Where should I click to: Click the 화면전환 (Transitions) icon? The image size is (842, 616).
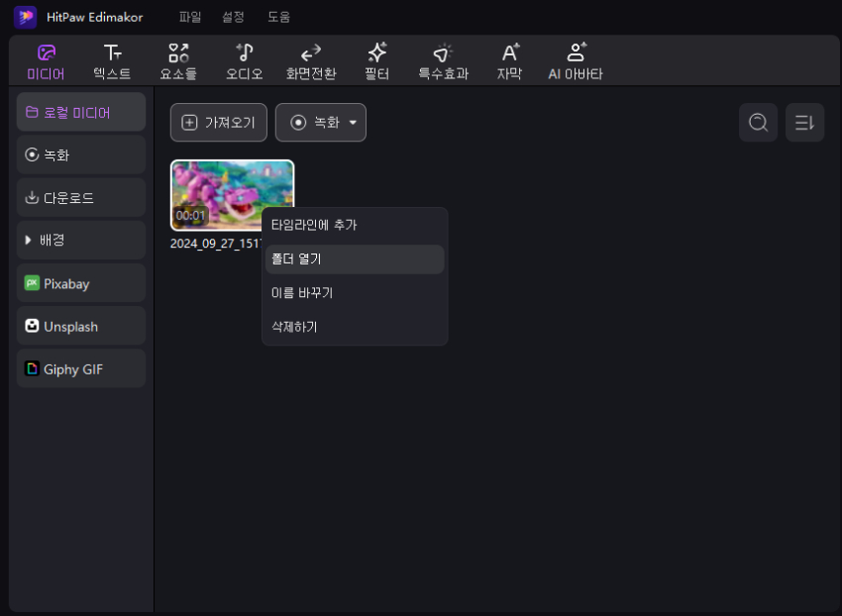coord(310,59)
